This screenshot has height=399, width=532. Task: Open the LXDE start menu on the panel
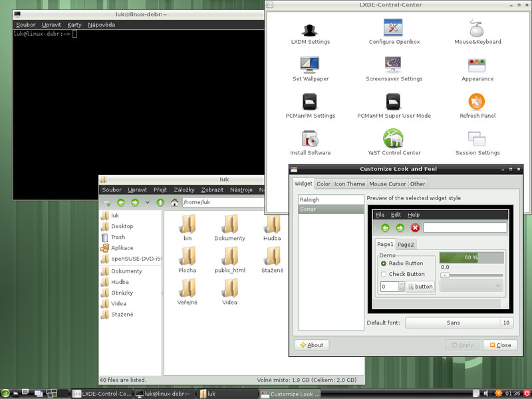pos(5,394)
